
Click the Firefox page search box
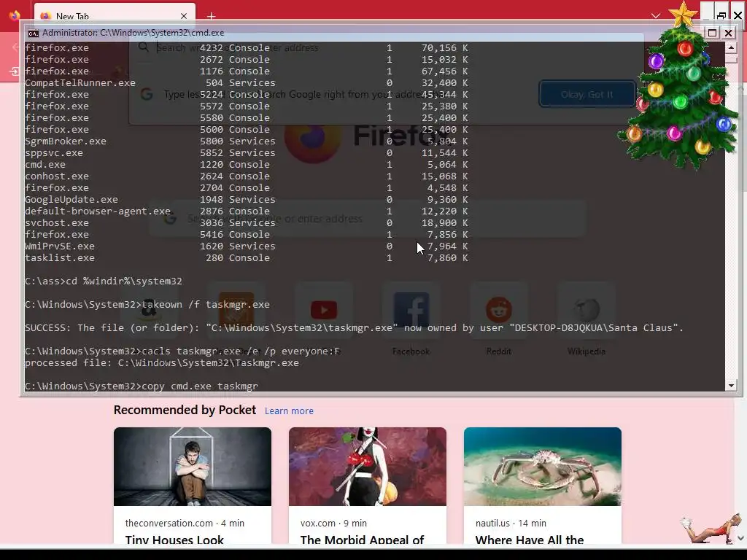pyautogui.click(x=367, y=219)
